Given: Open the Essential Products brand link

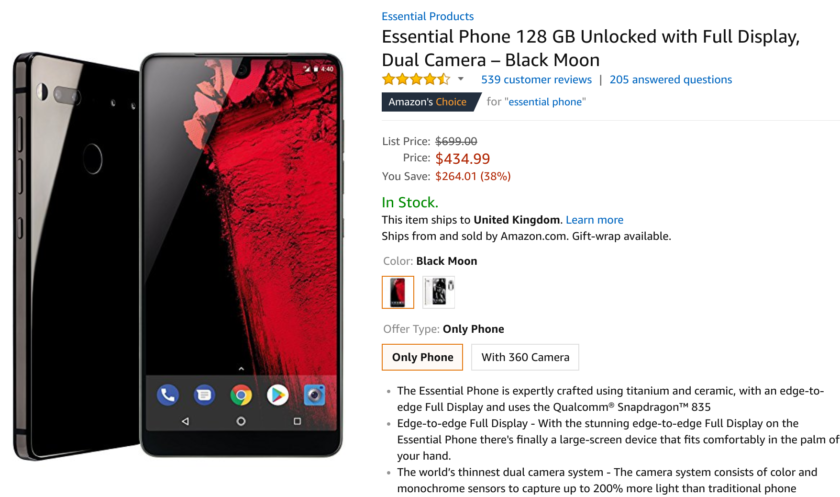Looking at the screenshot, I should click(428, 16).
